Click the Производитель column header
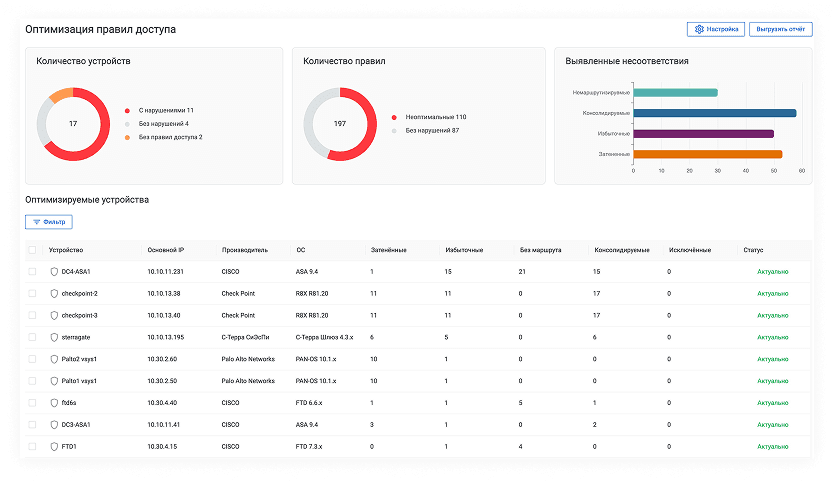This screenshot has height=481, width=834. 245,249
